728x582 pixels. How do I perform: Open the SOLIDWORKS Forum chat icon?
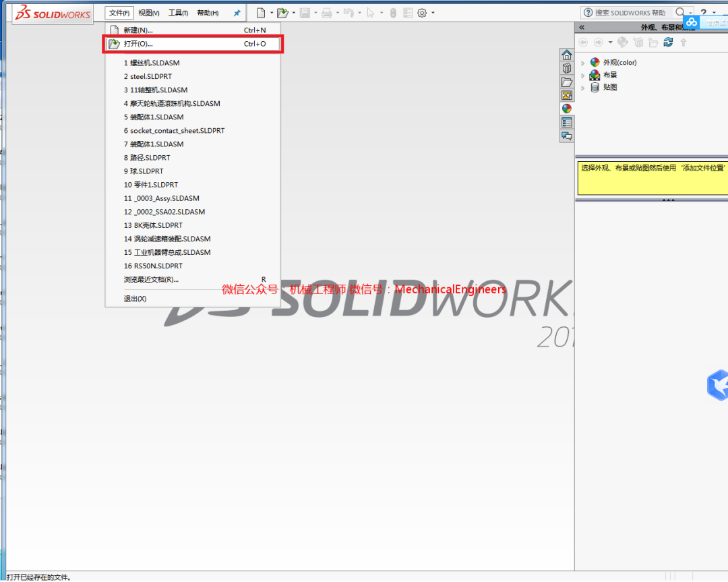click(x=566, y=136)
